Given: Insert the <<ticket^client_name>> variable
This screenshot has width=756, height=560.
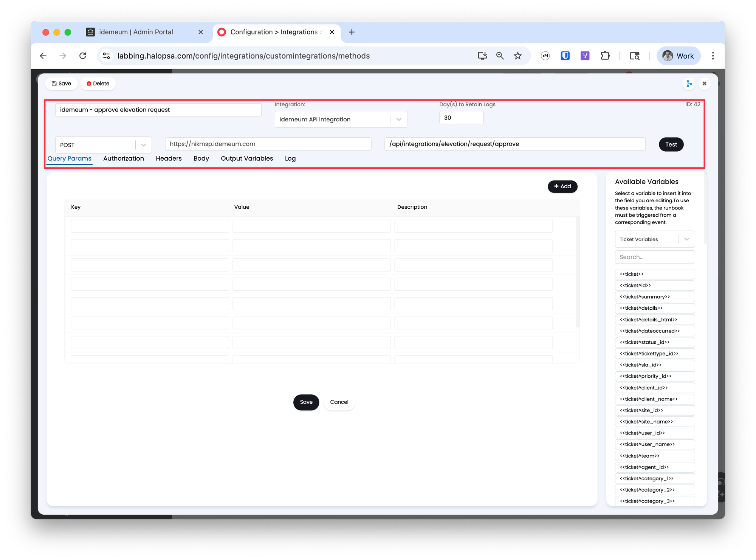Looking at the screenshot, I should [x=655, y=399].
